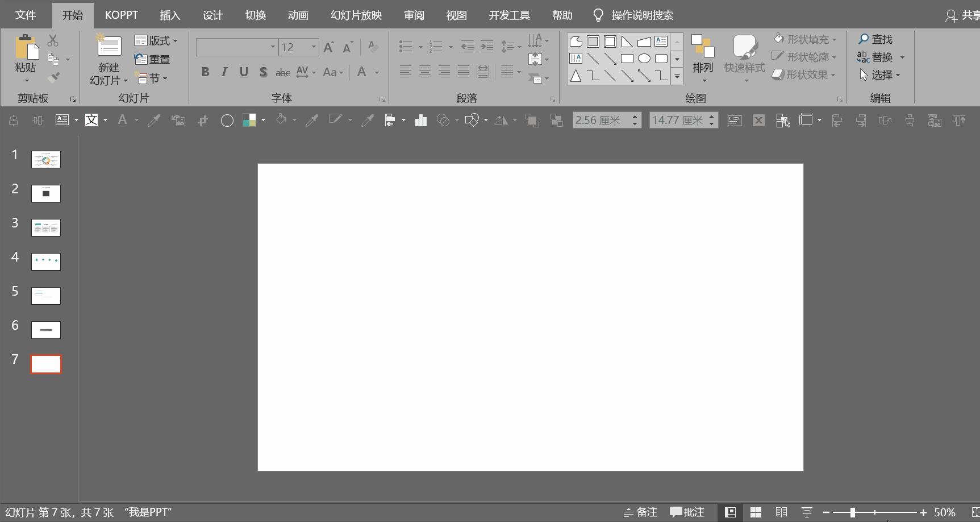Open reading view from the status bar
The width and height of the screenshot is (980, 522).
click(x=781, y=512)
